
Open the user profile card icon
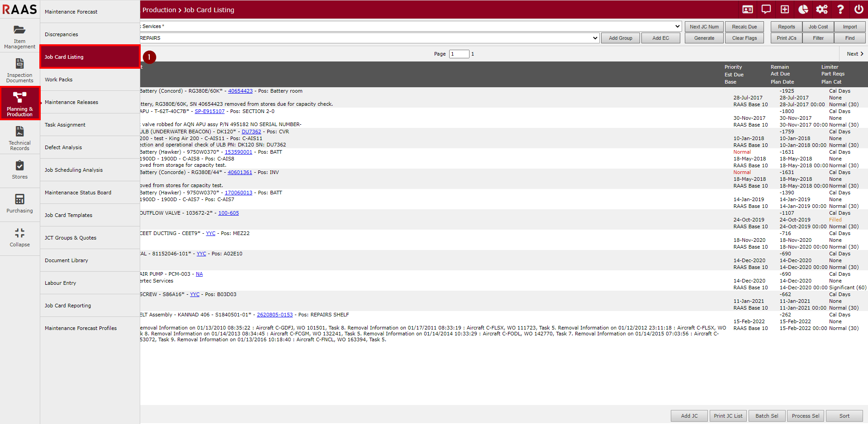pyautogui.click(x=748, y=9)
